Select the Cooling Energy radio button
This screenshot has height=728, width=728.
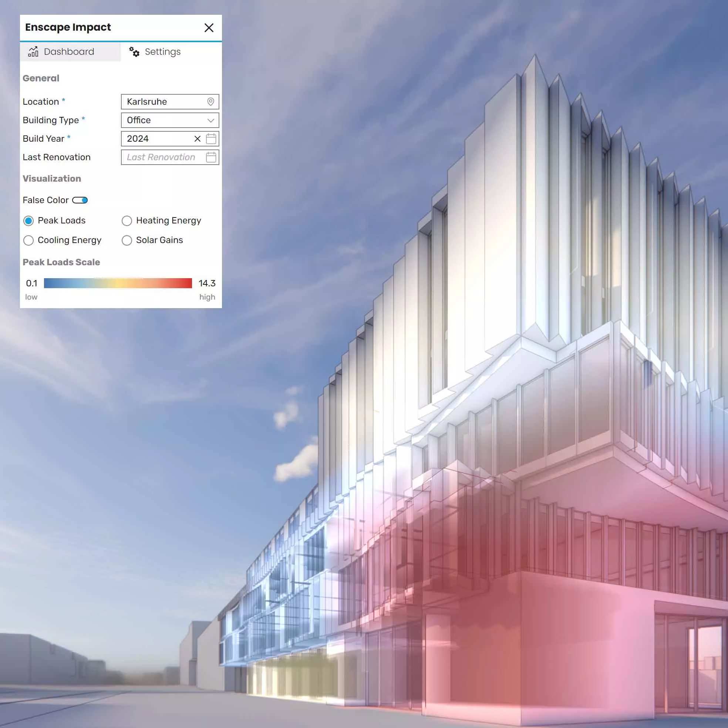click(x=28, y=240)
